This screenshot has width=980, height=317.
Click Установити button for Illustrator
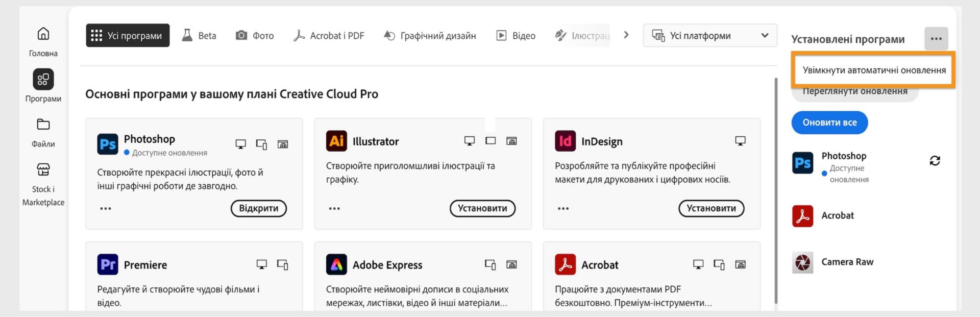[x=482, y=208]
